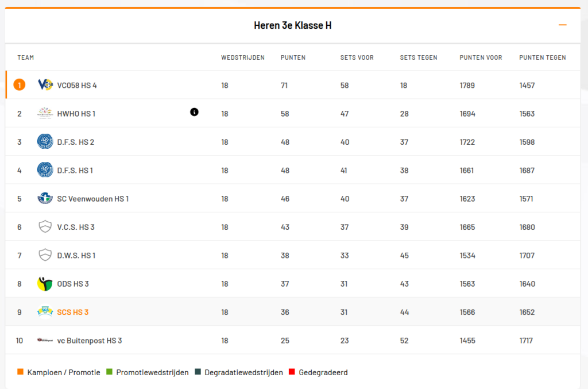Click the SCS HS 3 club logo
This screenshot has width=588, height=389.
(45, 312)
